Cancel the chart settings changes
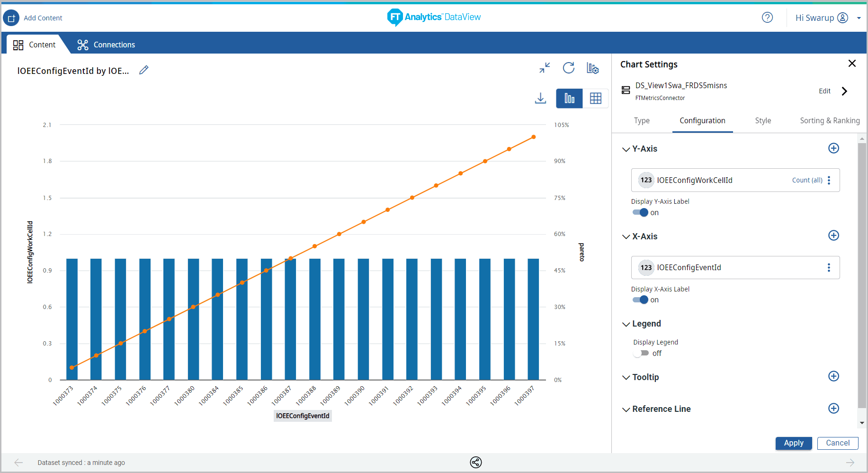 click(837, 443)
